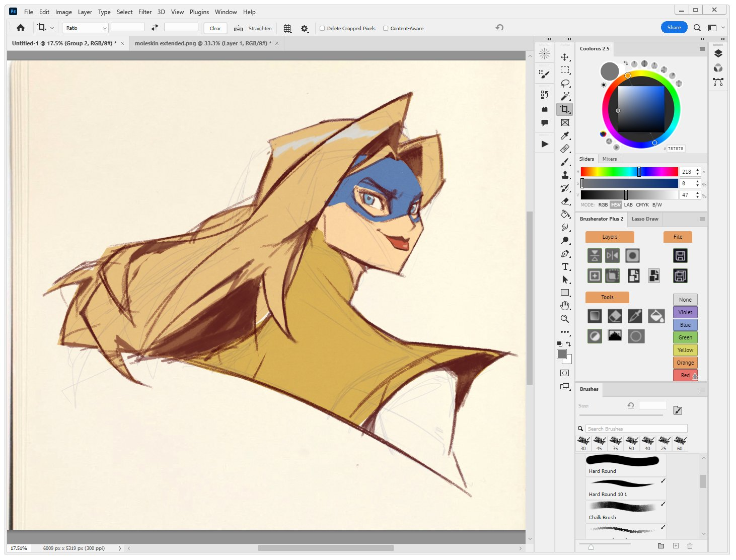Pick the Magic Wand tool
Viewport: 736px width, 560px height.
click(x=565, y=96)
